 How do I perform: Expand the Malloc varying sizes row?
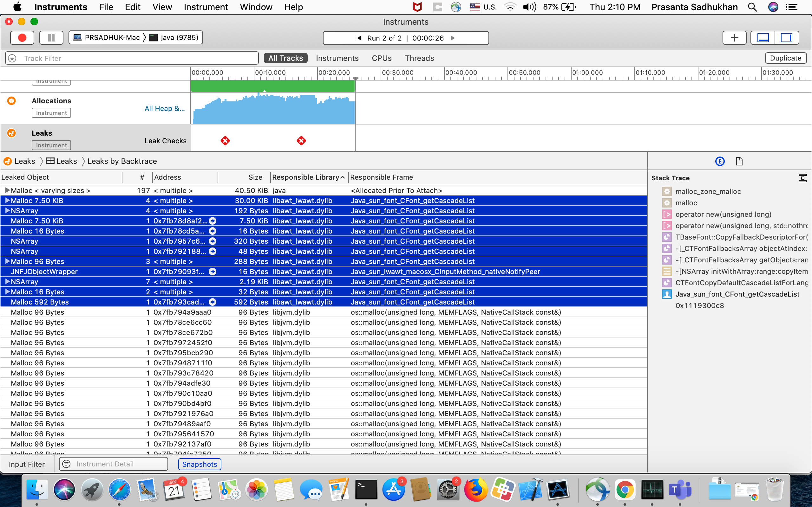pos(7,190)
